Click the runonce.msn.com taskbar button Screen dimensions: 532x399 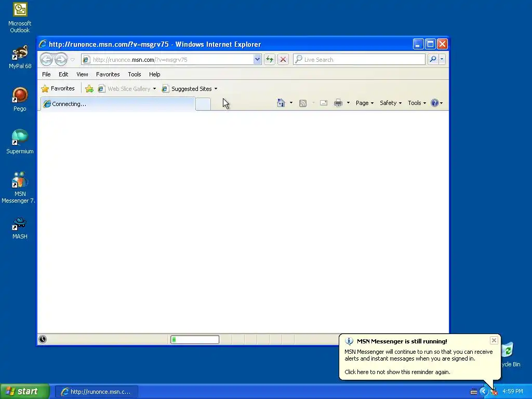[x=96, y=392]
